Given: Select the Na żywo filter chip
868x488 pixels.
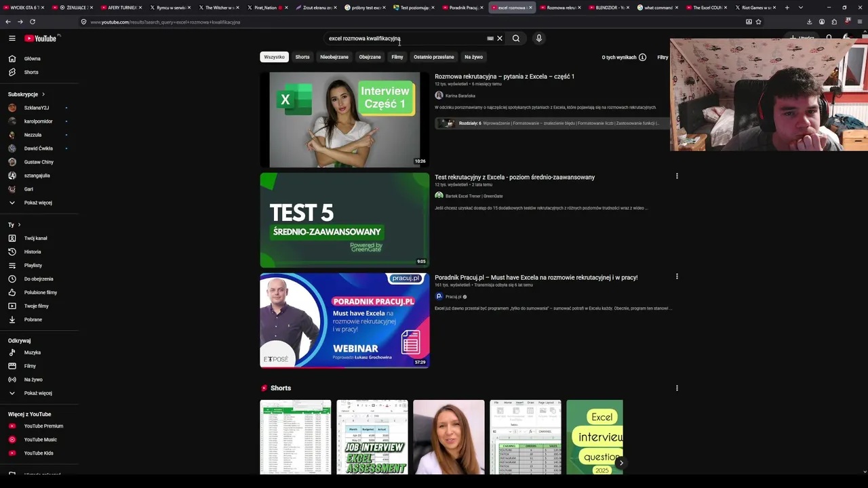Looking at the screenshot, I should 474,57.
